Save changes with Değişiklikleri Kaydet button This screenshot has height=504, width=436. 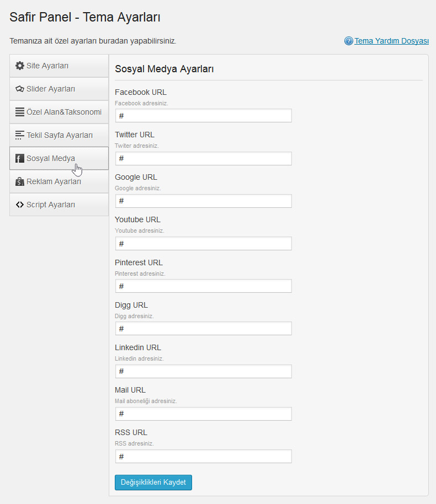(x=153, y=482)
